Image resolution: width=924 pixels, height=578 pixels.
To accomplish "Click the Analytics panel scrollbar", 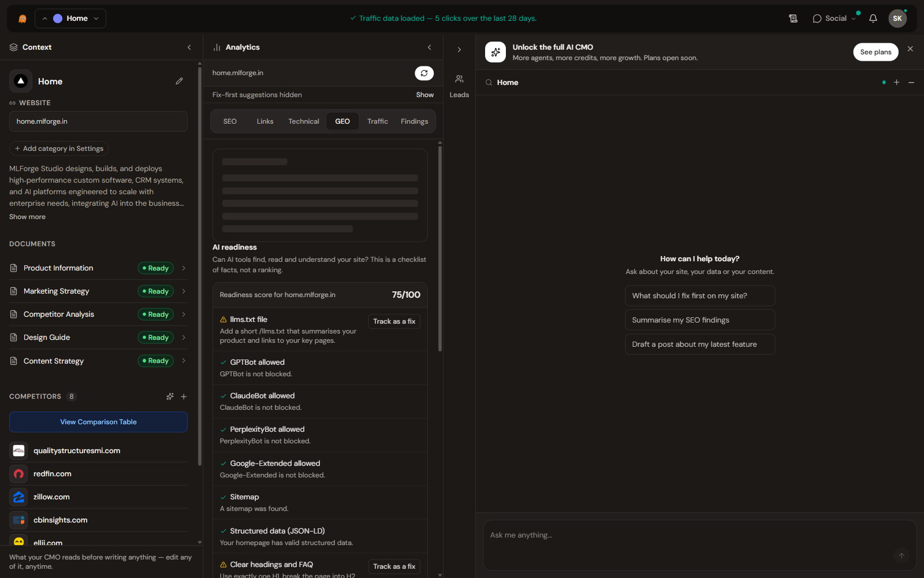I will [440, 249].
